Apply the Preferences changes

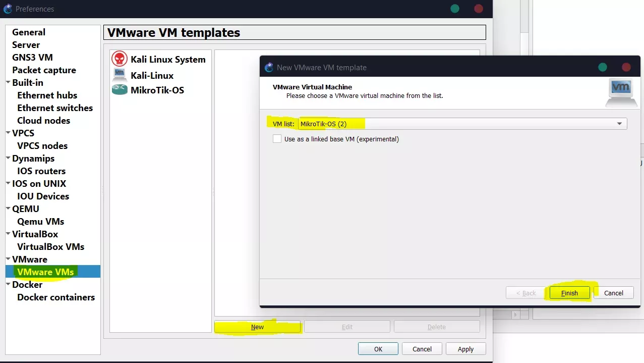(466, 349)
